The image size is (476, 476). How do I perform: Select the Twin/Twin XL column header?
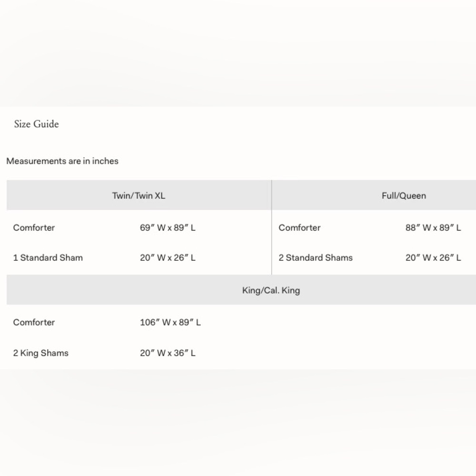139,195
